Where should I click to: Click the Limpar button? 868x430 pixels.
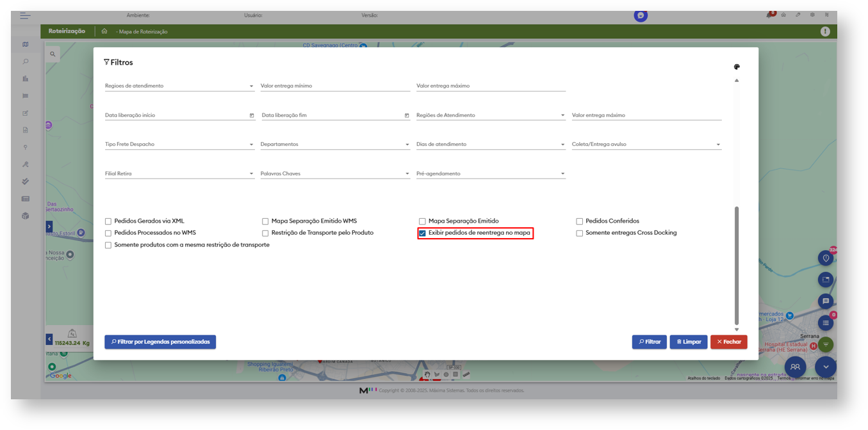[689, 342]
